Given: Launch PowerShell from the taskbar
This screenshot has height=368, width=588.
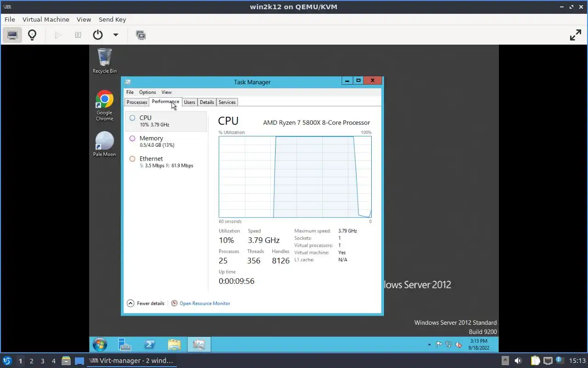Looking at the screenshot, I should (x=149, y=344).
